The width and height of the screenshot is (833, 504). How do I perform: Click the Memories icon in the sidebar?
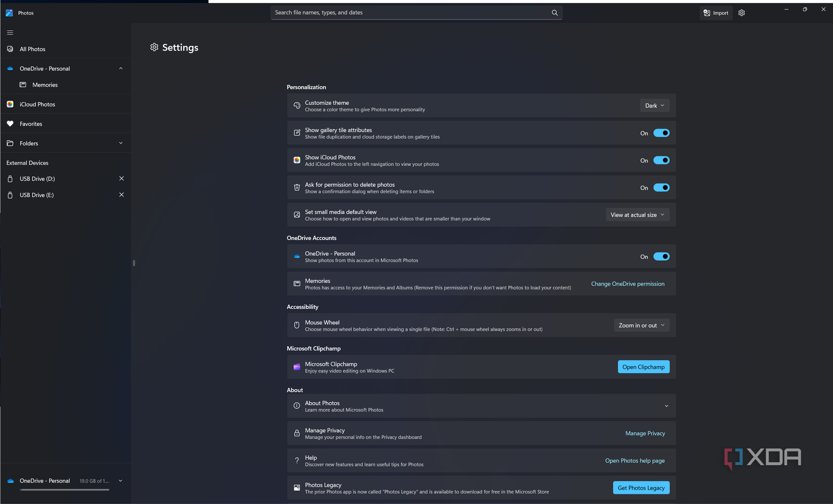[x=23, y=85]
